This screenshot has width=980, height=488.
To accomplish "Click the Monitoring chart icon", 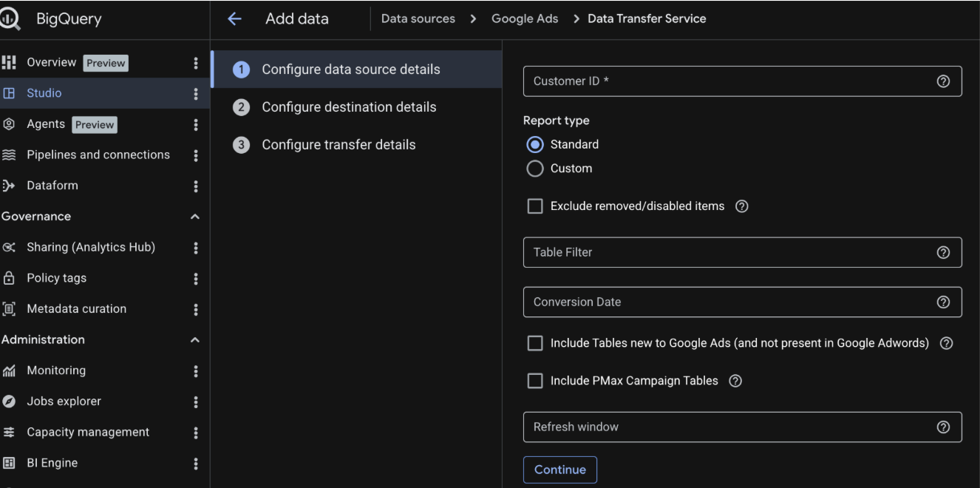I will point(9,370).
